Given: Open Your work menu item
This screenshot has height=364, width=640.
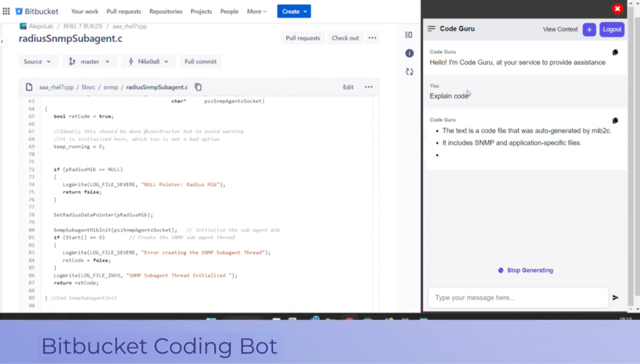Looking at the screenshot, I should coord(85,12).
